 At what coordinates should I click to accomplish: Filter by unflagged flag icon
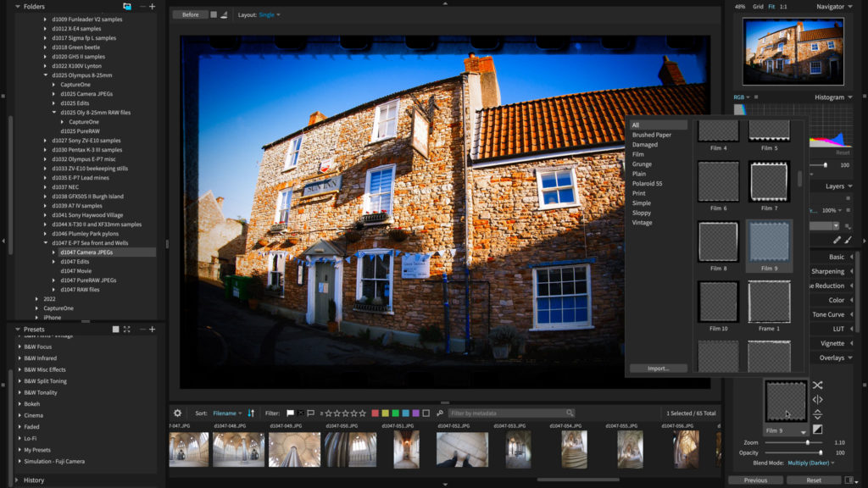[311, 413]
